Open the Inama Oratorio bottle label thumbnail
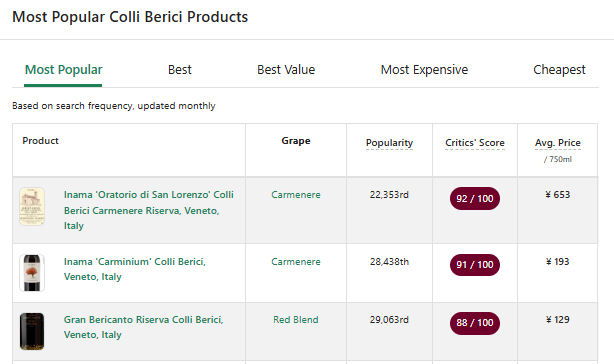Screen dimensions: 614x364 (32, 207)
